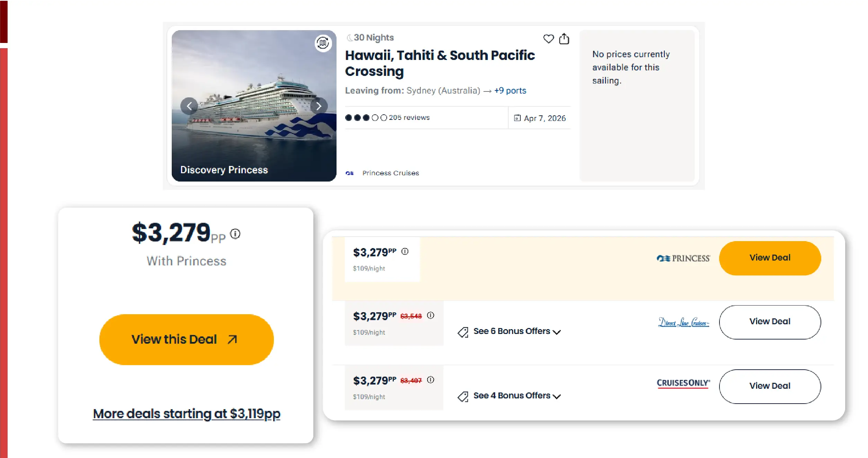Open info icon beside large $3,279 price
The width and height of the screenshot is (868, 458).
(x=235, y=234)
